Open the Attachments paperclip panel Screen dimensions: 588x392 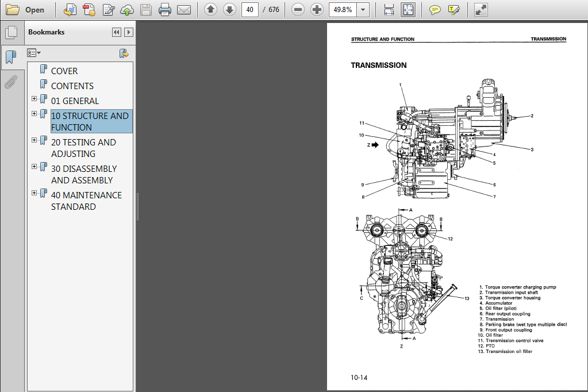(x=10, y=82)
